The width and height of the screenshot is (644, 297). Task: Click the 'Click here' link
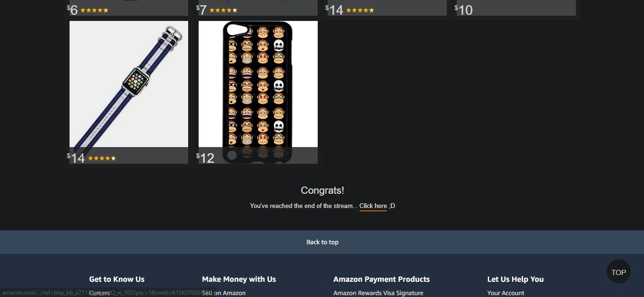(373, 206)
